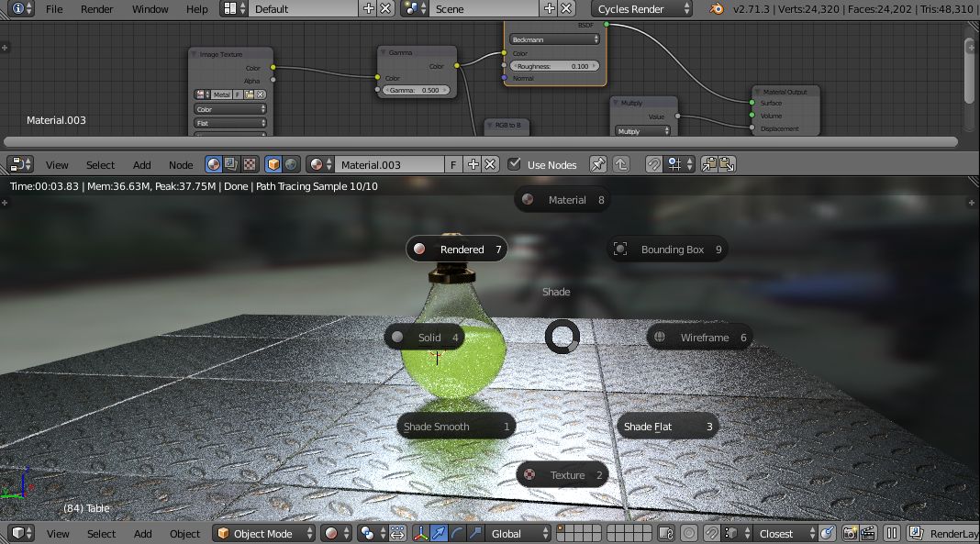Paste nodes from clipboard
Viewport: 980px width, 544px height.
727,164
